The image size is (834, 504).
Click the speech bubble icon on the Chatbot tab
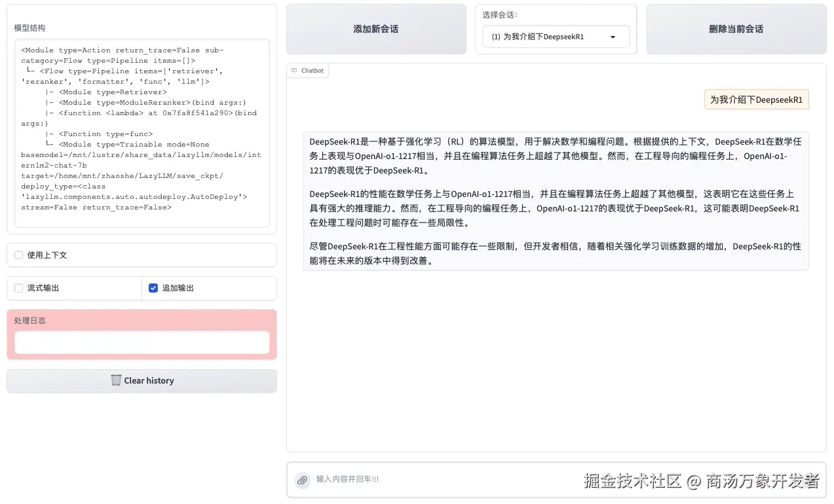click(296, 70)
